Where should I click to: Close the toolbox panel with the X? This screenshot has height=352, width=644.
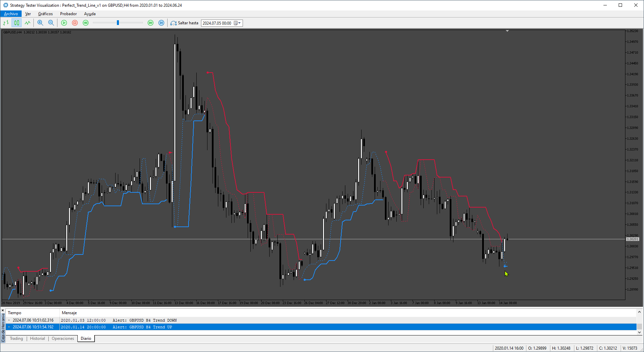3,310
